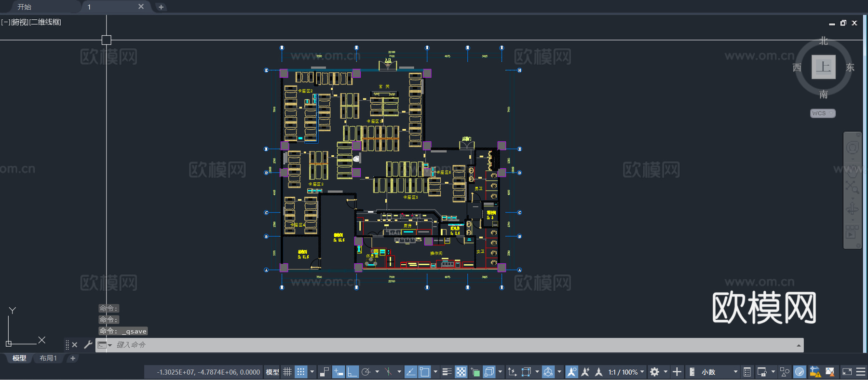Click the workspace switching gear icon
This screenshot has height=380, width=868.
(x=654, y=372)
